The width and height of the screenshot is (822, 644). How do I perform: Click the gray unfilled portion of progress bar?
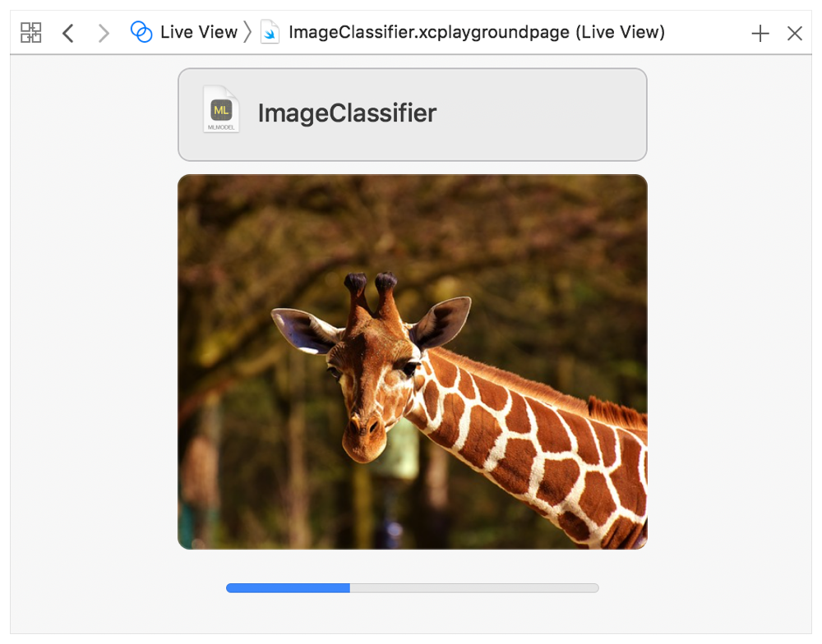click(x=474, y=587)
